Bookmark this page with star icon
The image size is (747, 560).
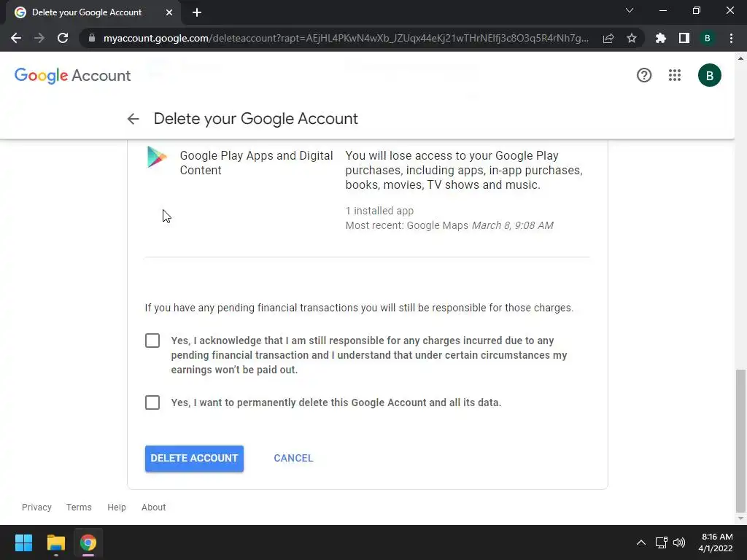[x=632, y=38]
